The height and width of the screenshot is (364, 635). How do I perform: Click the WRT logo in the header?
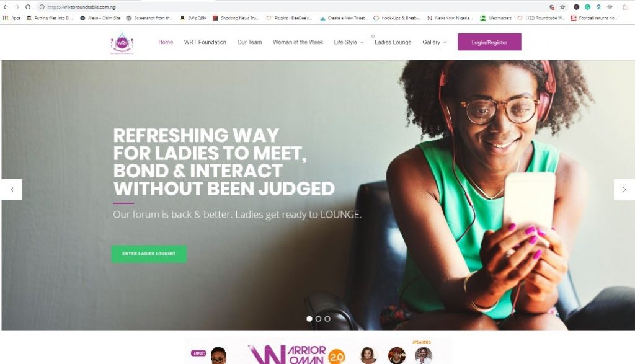(122, 43)
